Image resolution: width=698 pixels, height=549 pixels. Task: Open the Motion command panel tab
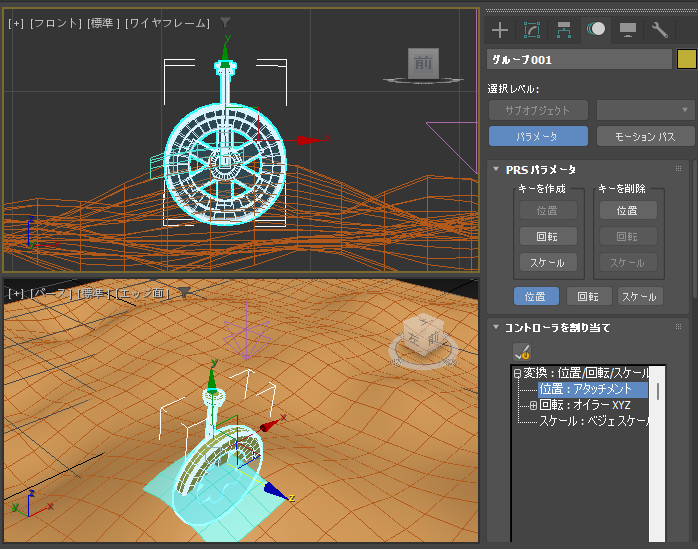596,29
